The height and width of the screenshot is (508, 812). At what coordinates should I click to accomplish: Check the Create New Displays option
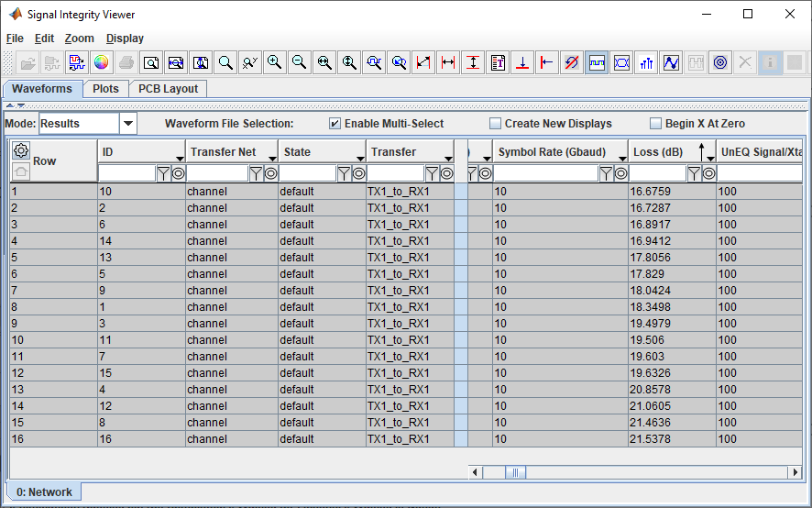(x=496, y=124)
